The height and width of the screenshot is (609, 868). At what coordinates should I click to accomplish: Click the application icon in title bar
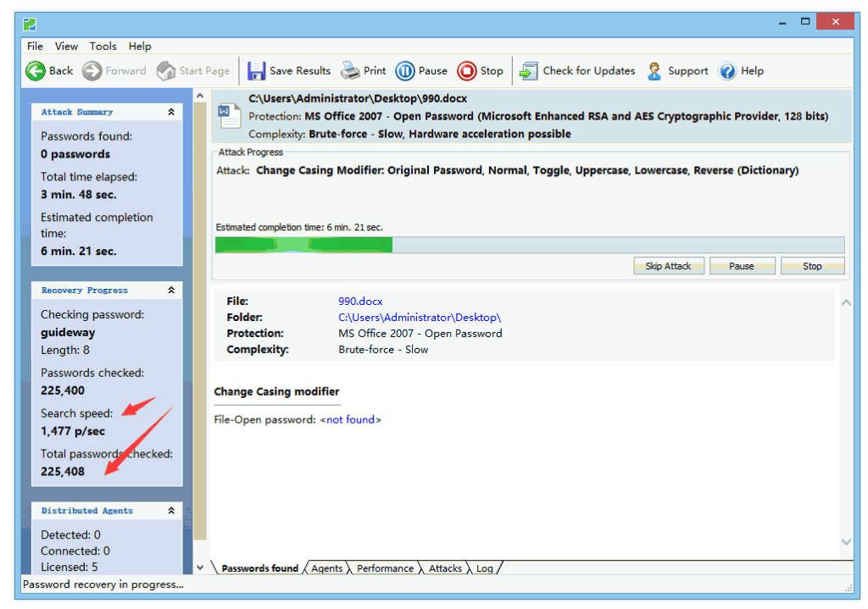pyautogui.click(x=30, y=25)
